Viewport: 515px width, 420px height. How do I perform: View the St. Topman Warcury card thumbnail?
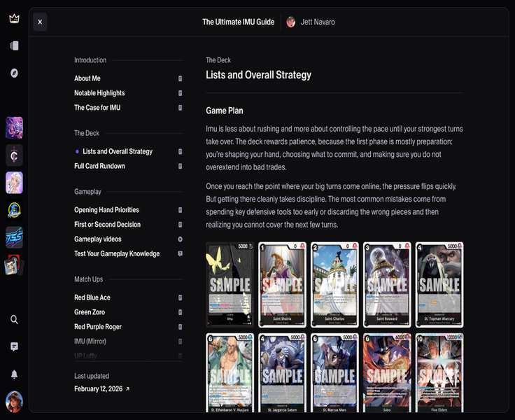point(439,285)
